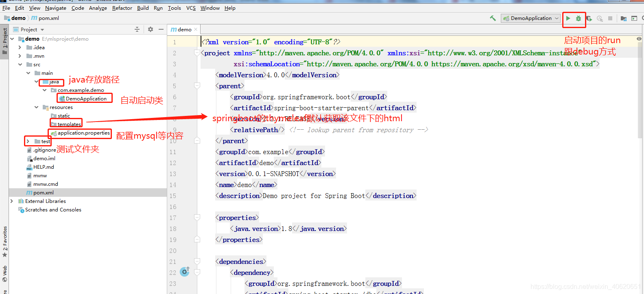The height and width of the screenshot is (294, 644).
Task: Open Run configuration dropdown DemoApplication
Action: click(x=531, y=18)
